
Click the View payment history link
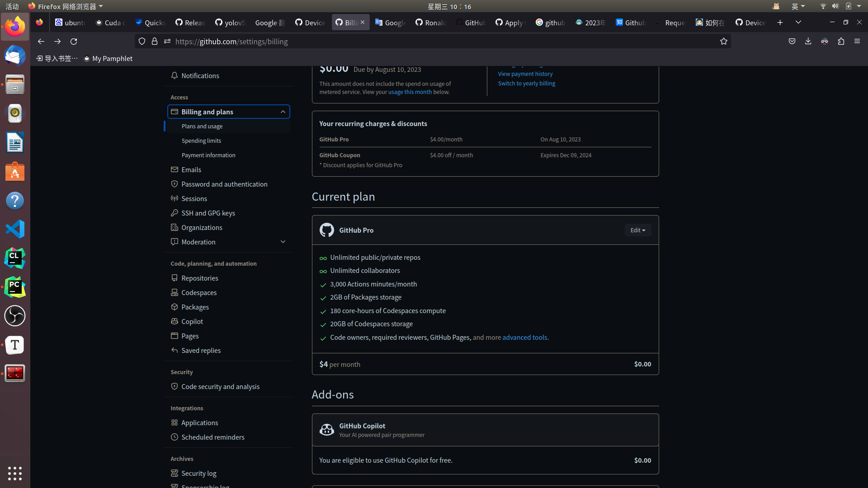[x=525, y=74]
